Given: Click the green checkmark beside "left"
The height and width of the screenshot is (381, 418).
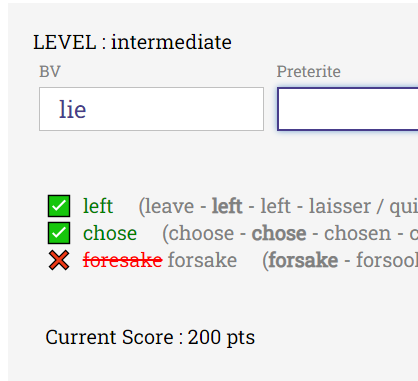Looking at the screenshot, I should [59, 206].
